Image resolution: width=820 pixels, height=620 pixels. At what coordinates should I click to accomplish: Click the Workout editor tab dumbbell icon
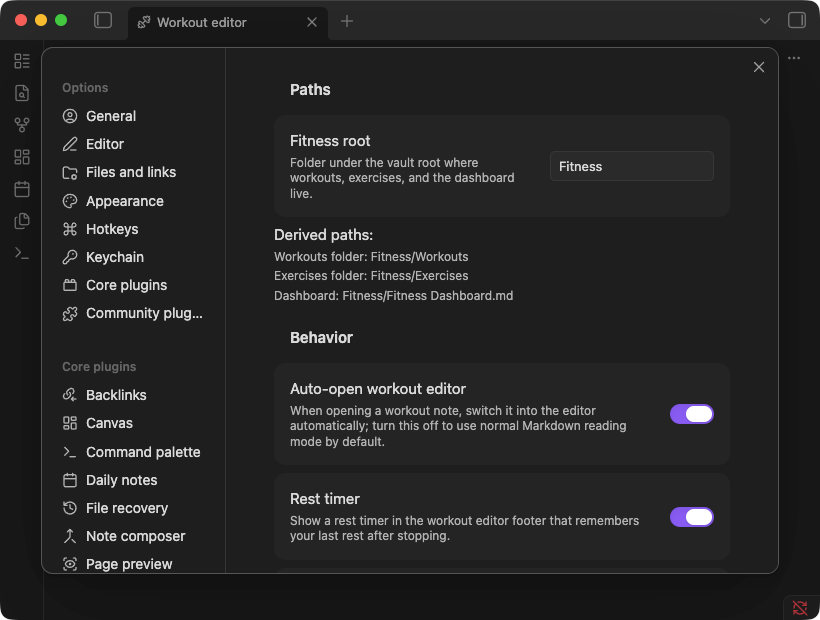pyautogui.click(x=144, y=22)
